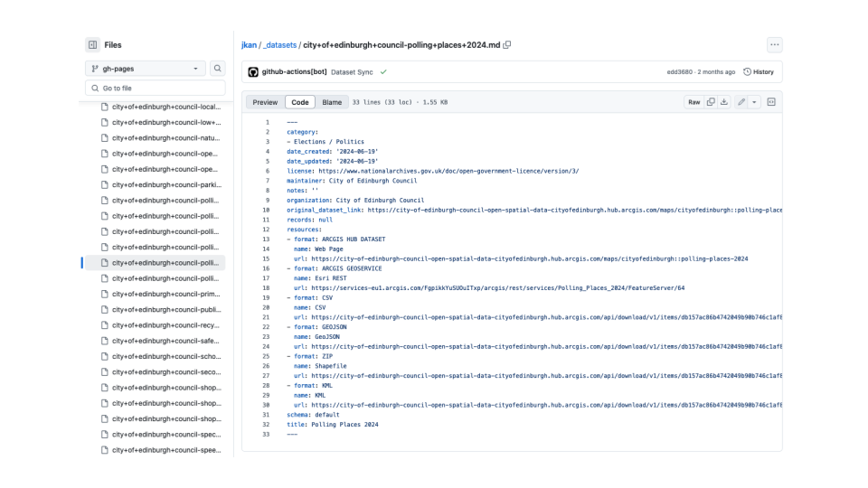Click "- Elections / Politics" line

click(x=325, y=142)
